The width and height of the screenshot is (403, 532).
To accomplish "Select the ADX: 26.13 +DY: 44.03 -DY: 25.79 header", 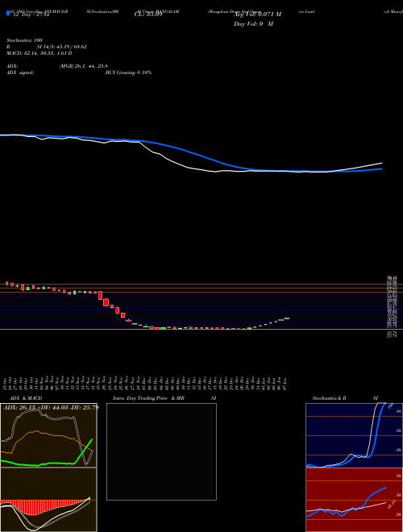I will click(x=51, y=407).
